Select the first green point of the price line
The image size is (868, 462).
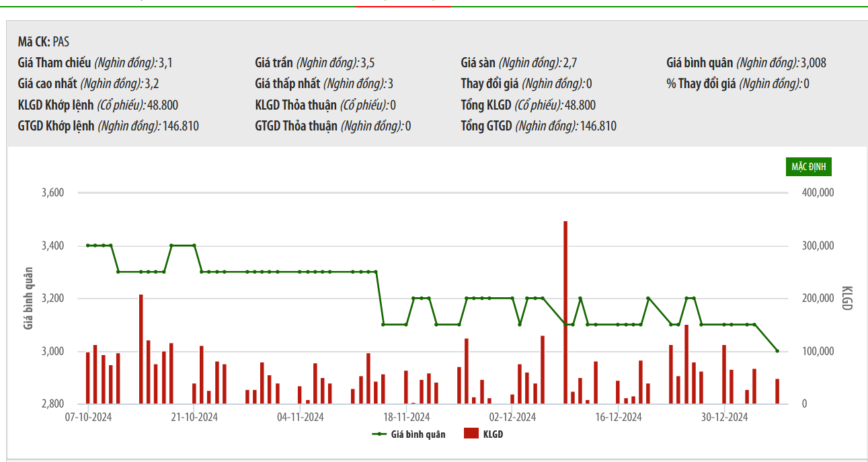pos(87,245)
